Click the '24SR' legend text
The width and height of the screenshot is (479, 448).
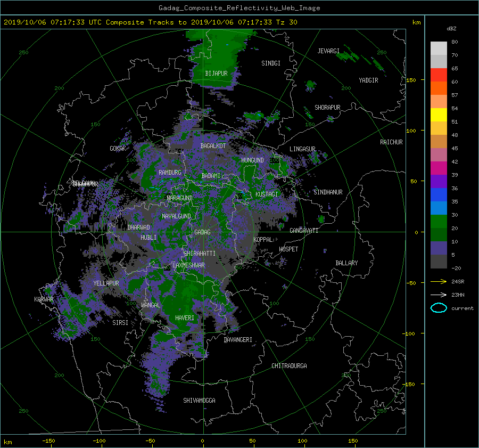click(x=458, y=282)
